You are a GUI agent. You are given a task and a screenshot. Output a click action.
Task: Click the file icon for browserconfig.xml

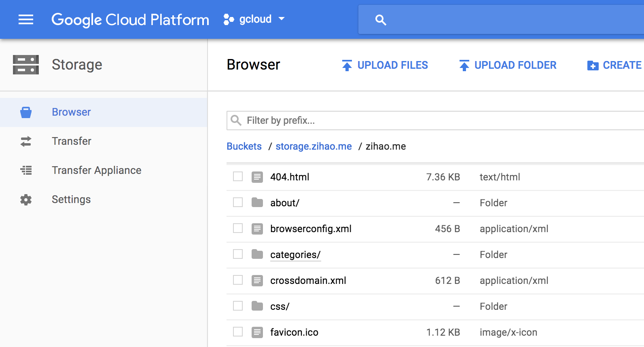point(257,229)
